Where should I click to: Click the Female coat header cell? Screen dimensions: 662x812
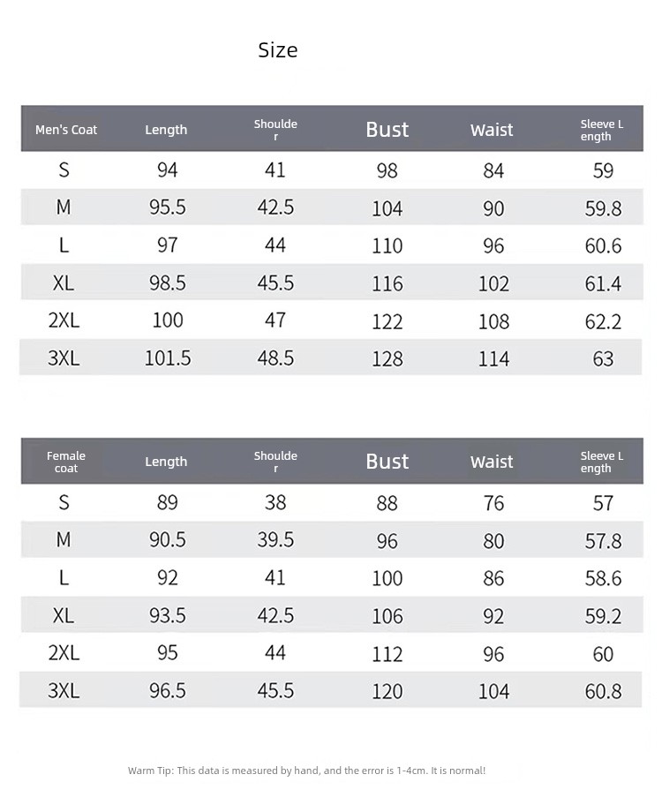pos(66,462)
